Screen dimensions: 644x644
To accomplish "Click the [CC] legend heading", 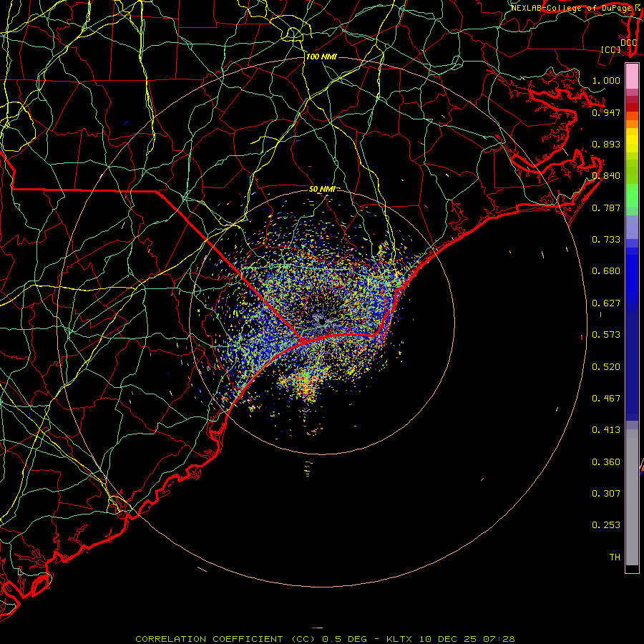I will click(x=611, y=49).
